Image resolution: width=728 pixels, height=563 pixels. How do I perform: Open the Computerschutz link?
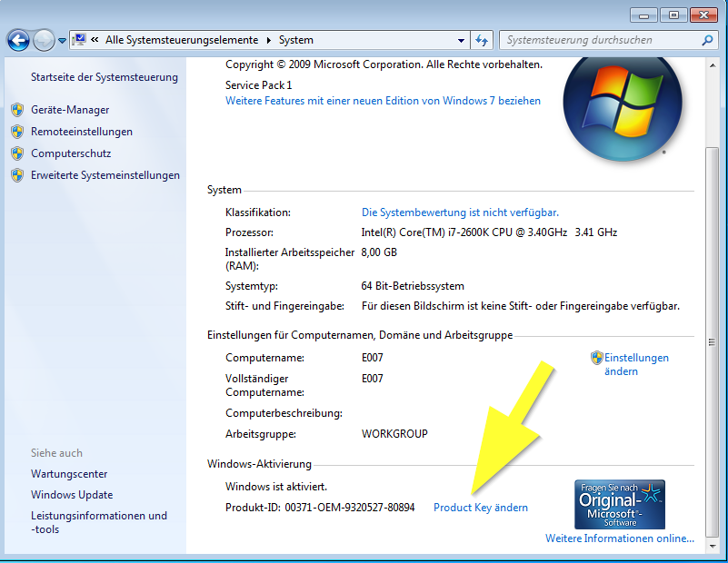click(x=71, y=153)
